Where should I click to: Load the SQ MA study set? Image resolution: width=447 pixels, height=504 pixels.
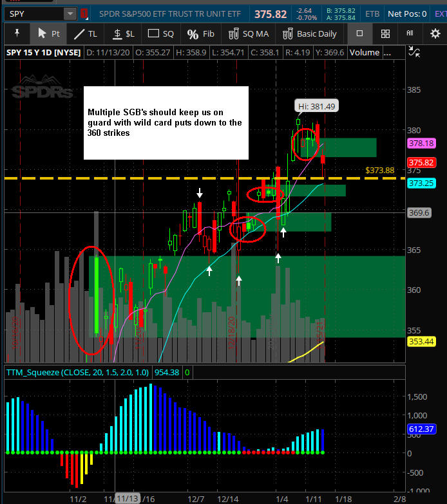click(x=249, y=33)
